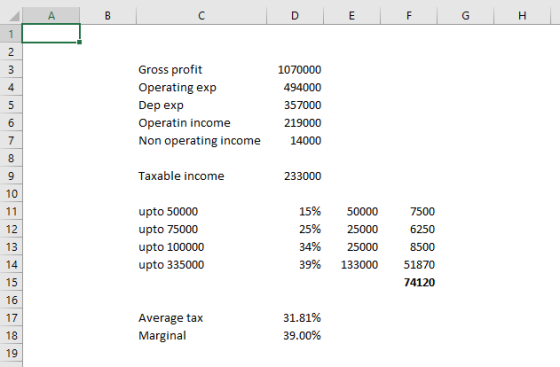Click the 51870 tax cell
This screenshot has height=367, width=560.
click(409, 265)
